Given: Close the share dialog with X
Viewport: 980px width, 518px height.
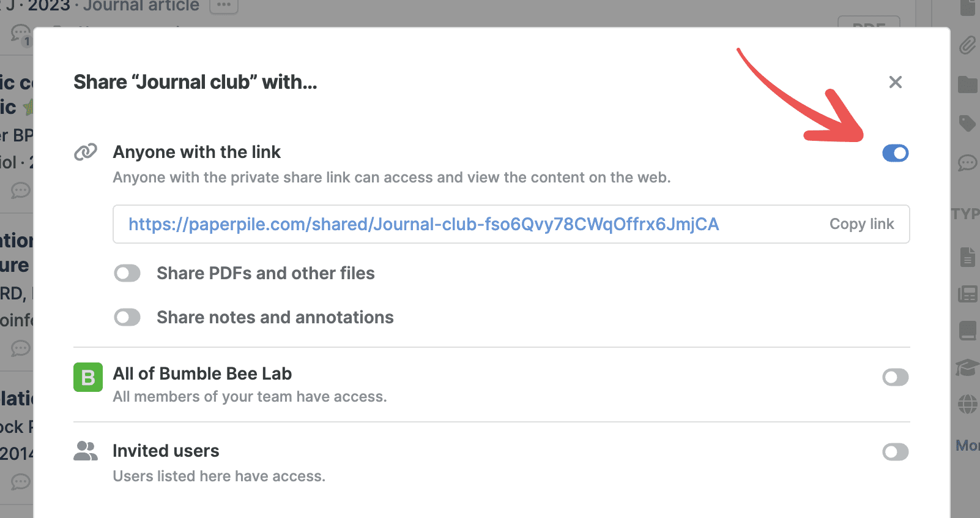Looking at the screenshot, I should [895, 82].
